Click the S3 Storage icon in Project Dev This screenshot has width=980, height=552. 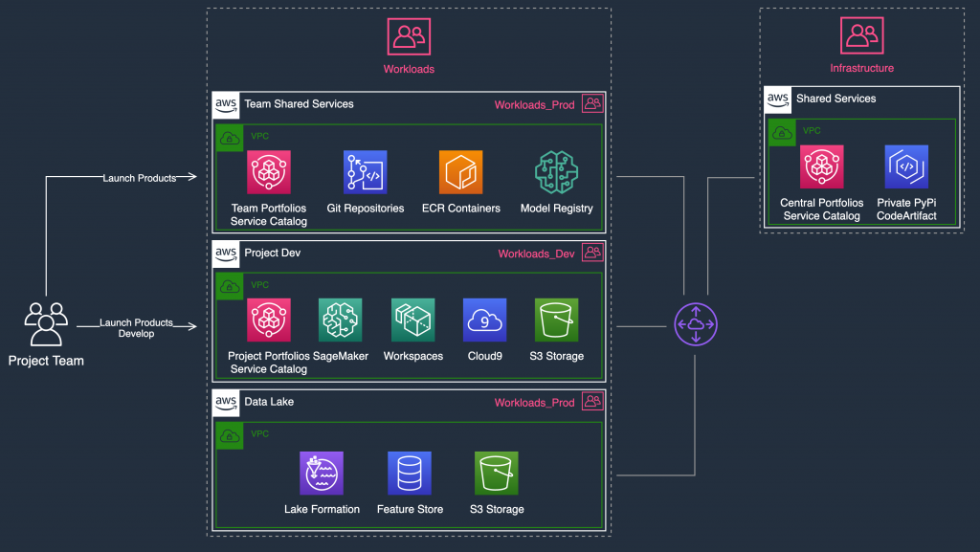click(556, 320)
